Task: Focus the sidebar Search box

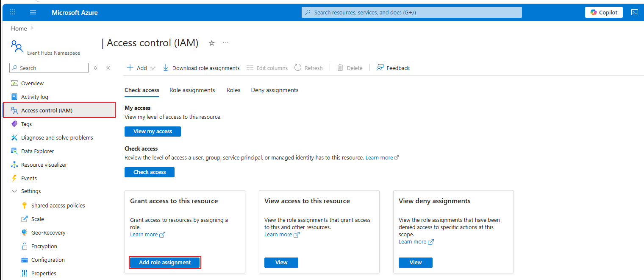Action: (x=49, y=68)
